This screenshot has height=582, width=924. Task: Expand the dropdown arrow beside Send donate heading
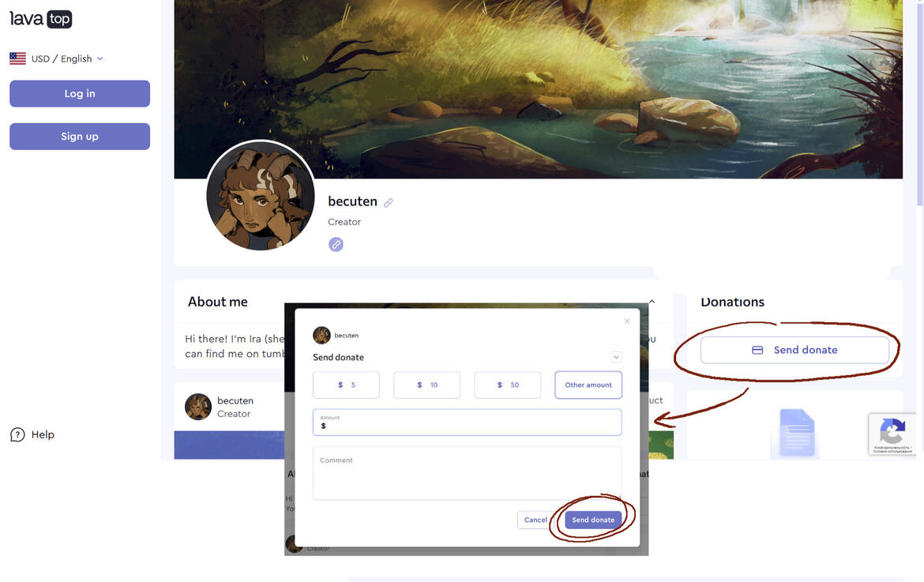click(x=616, y=357)
